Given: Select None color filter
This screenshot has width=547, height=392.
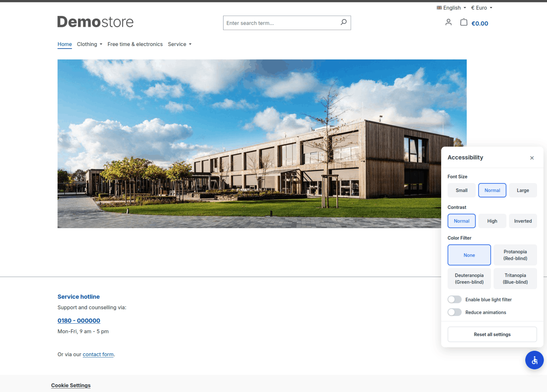Looking at the screenshot, I should tap(469, 255).
